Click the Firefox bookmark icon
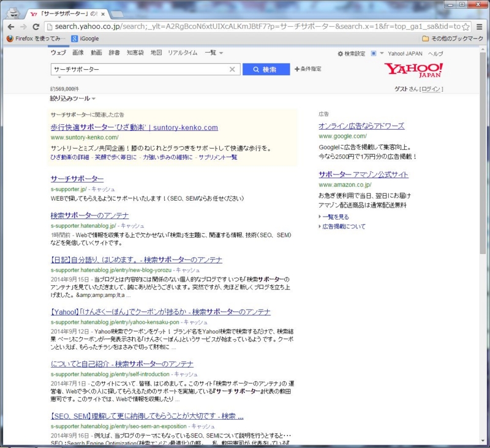This screenshot has width=490, height=448. [10, 39]
